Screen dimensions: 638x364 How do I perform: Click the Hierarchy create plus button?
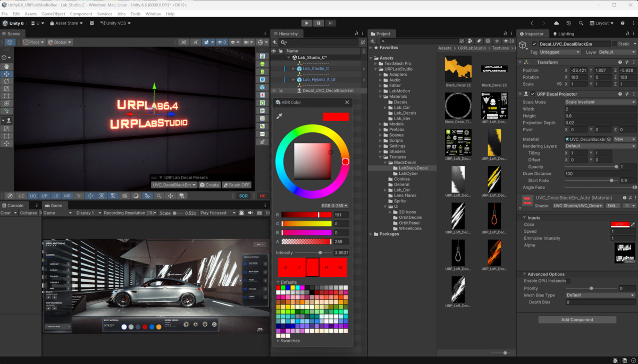pyautogui.click(x=275, y=42)
